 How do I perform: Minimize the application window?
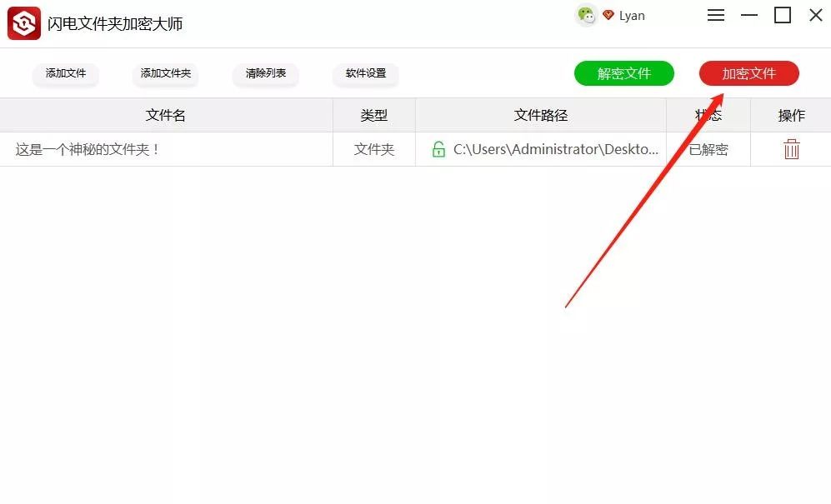tap(748, 15)
